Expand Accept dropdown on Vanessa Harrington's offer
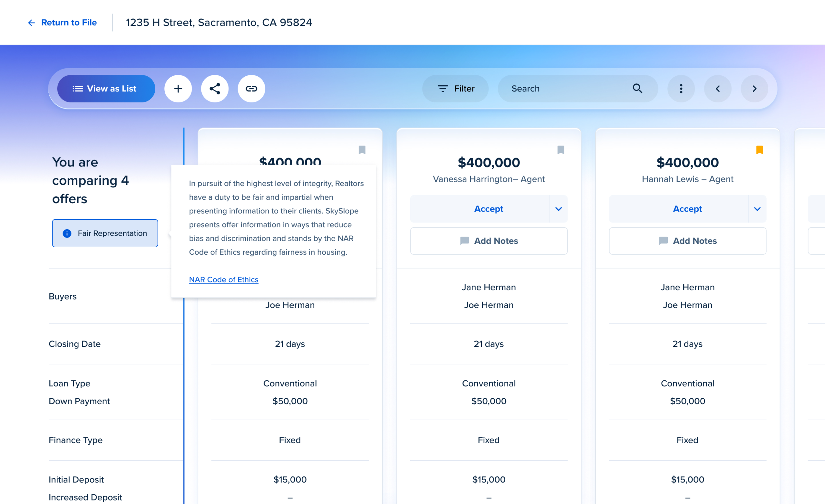 coord(558,209)
